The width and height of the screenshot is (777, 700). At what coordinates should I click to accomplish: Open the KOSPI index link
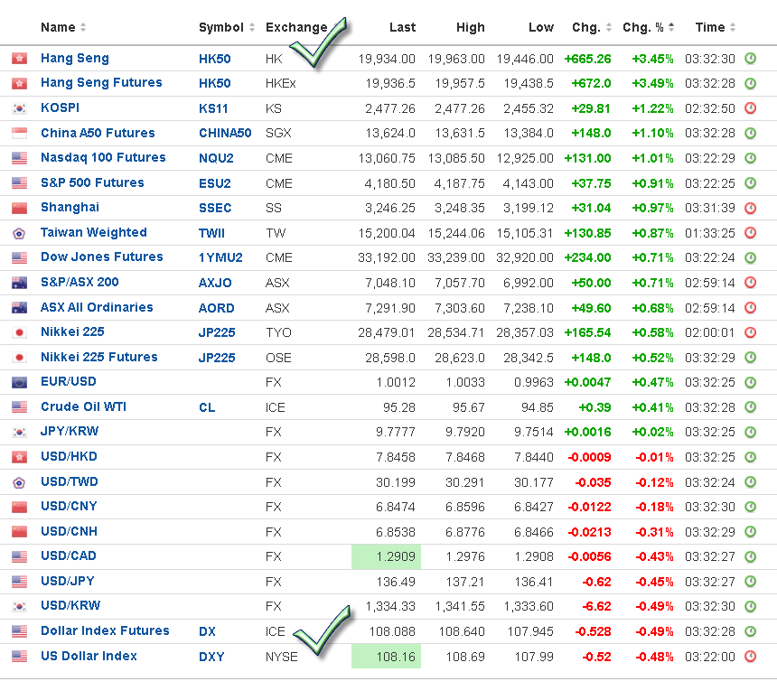click(x=60, y=108)
